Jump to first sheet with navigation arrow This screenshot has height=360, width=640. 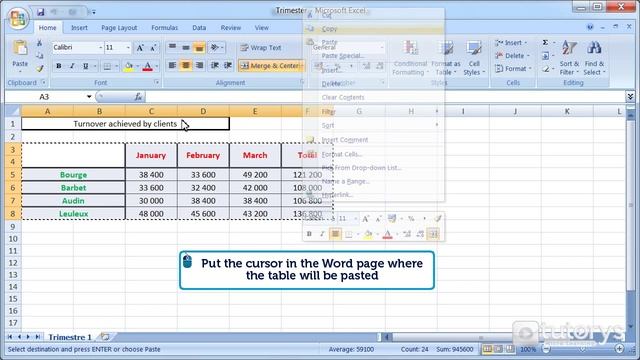click(10, 337)
